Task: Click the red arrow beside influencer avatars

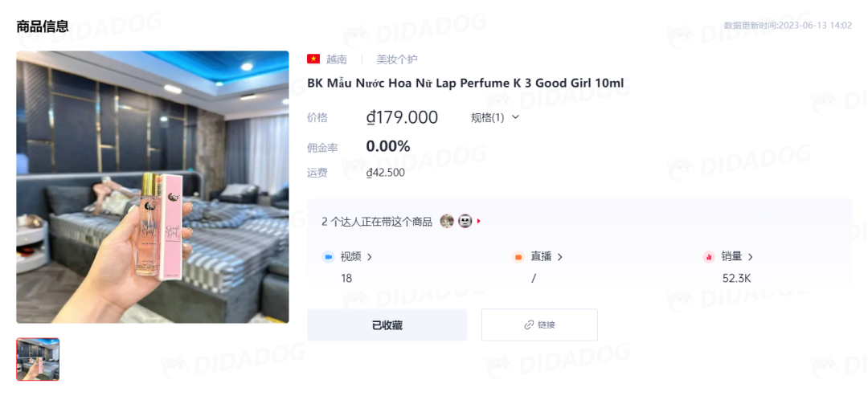Action: [x=479, y=221]
